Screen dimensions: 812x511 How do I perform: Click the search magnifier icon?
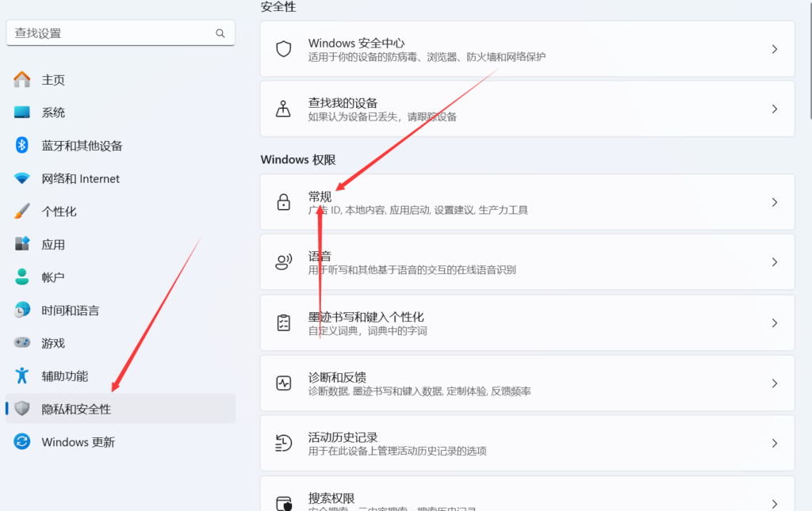pos(220,33)
